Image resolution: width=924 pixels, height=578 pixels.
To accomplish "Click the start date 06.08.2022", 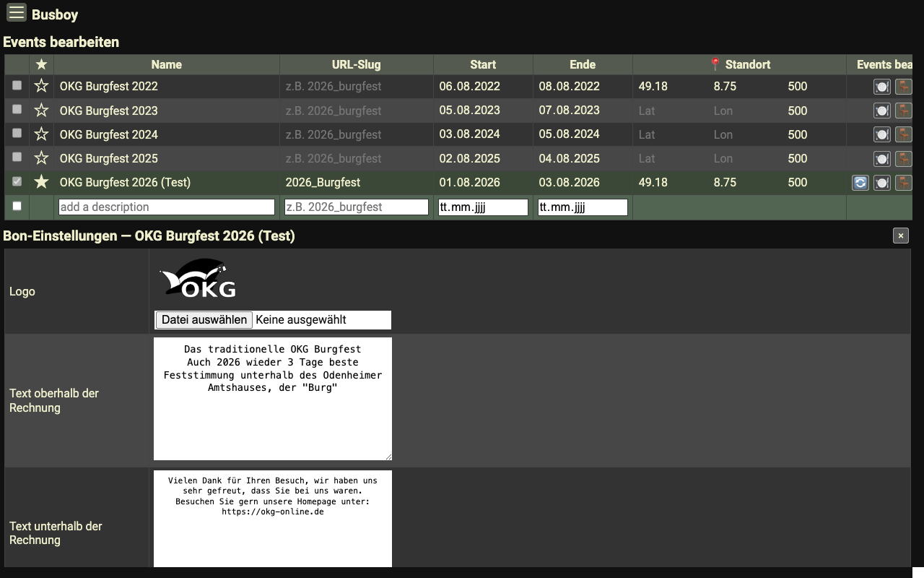I will (x=469, y=87).
